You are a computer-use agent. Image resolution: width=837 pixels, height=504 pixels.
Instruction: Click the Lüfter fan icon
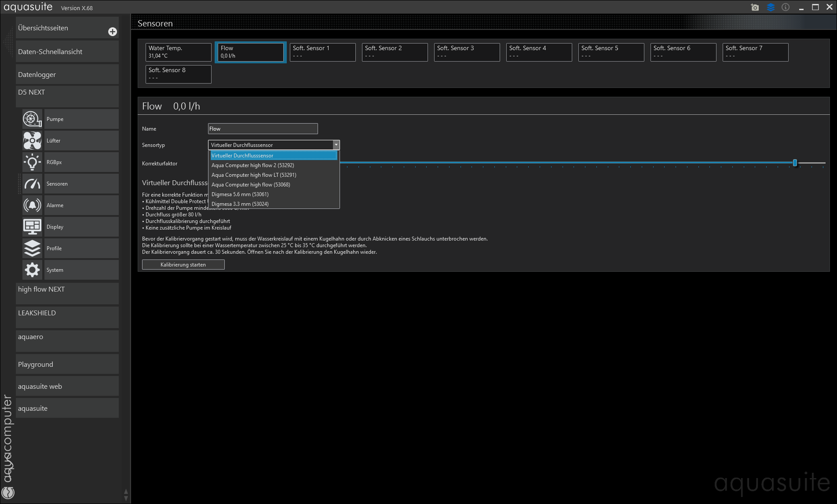[32, 141]
